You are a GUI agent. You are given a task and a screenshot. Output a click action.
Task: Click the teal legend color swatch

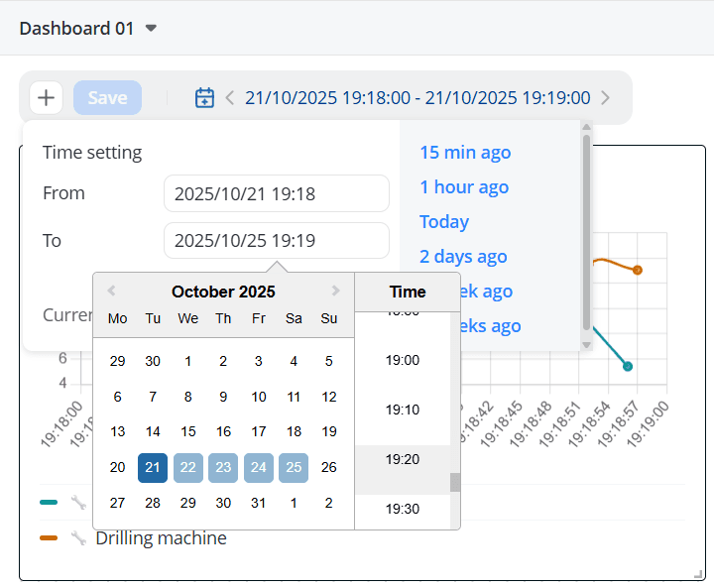click(x=49, y=503)
